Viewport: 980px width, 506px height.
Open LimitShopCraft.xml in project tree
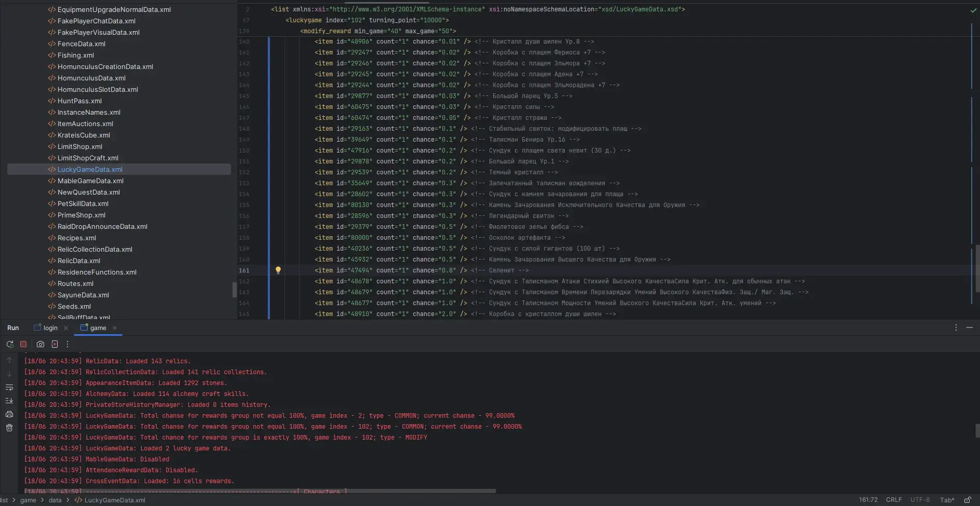pyautogui.click(x=88, y=158)
